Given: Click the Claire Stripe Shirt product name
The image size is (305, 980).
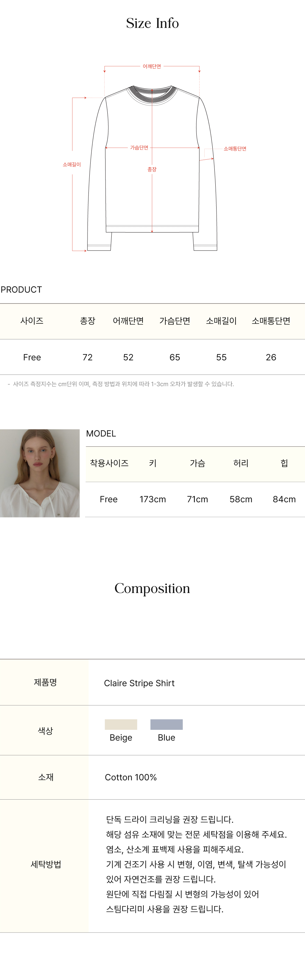Looking at the screenshot, I should click(x=139, y=683).
